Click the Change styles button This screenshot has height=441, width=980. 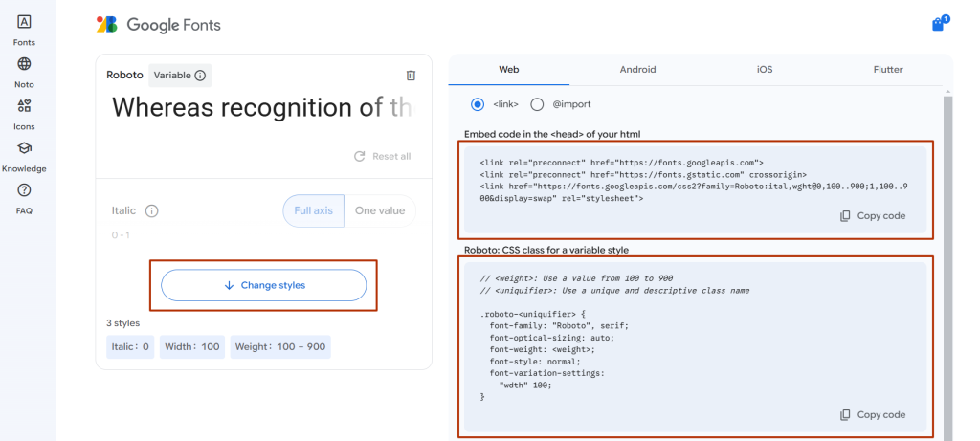(263, 285)
